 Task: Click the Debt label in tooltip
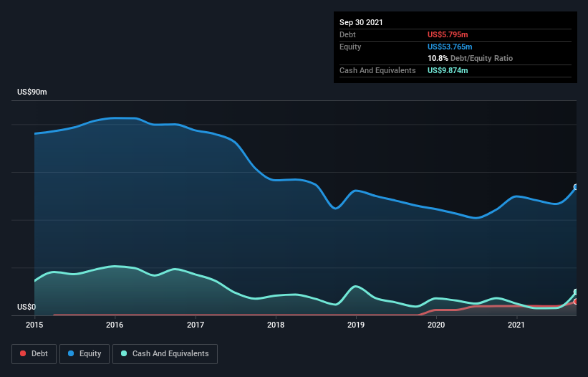pos(347,34)
